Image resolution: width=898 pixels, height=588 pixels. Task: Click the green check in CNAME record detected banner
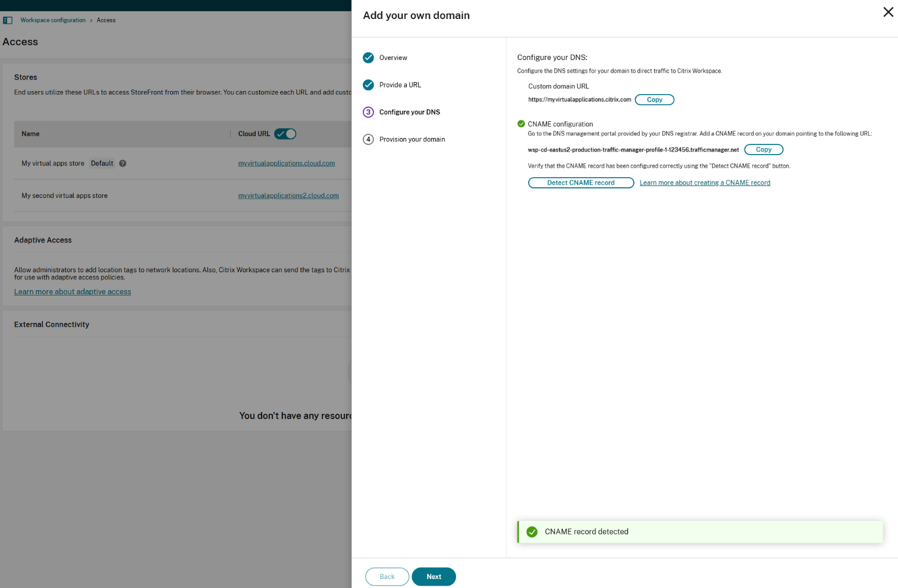532,532
